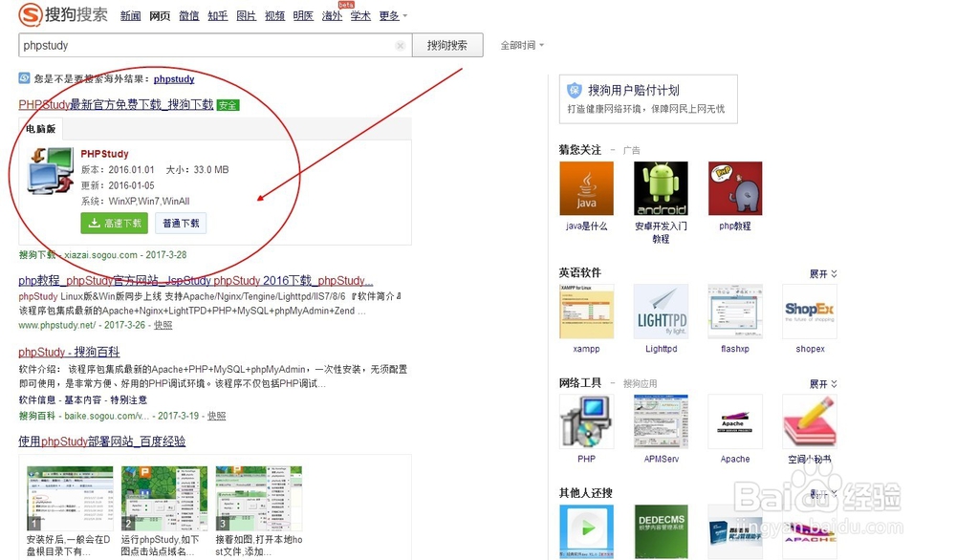956x560 pixels.
Task: Select the 电脑版 tab in download card
Action: 40,129
